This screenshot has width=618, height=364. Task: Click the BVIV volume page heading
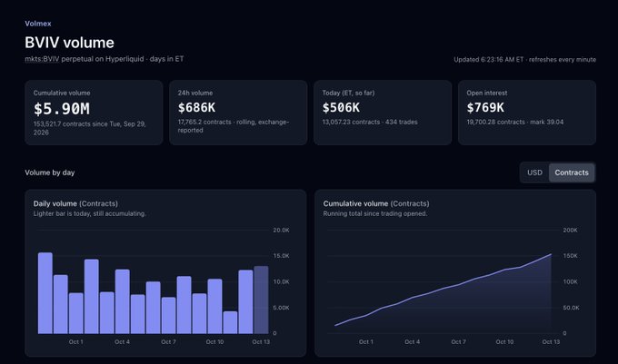point(69,43)
